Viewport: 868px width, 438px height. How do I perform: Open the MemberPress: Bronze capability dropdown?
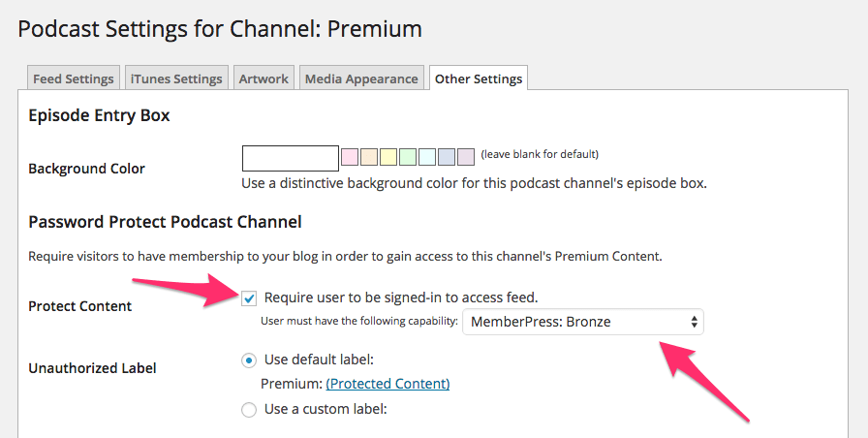click(x=583, y=322)
